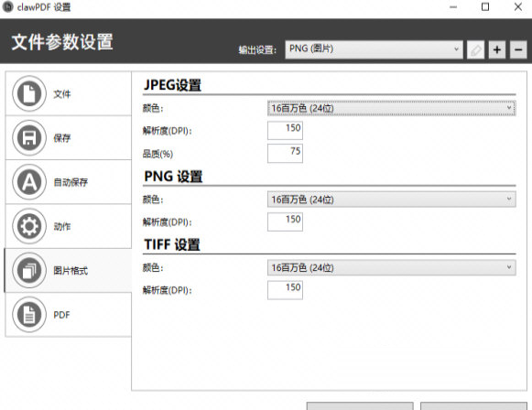Maximize the clawPDF settings window

485,7
